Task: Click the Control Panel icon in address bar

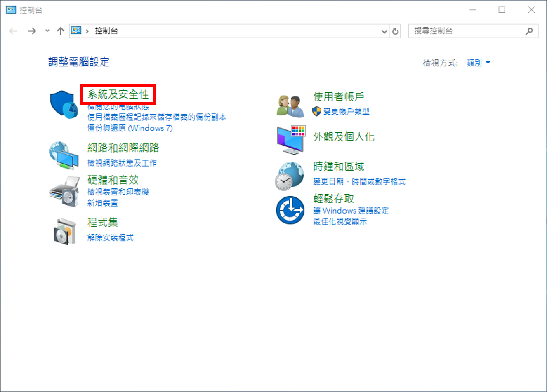Action: point(76,31)
